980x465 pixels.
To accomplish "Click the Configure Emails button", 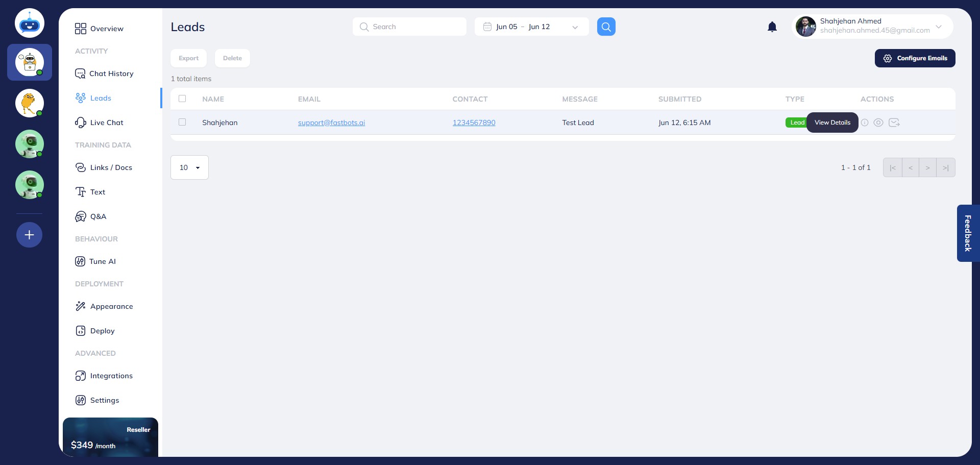I will (915, 58).
